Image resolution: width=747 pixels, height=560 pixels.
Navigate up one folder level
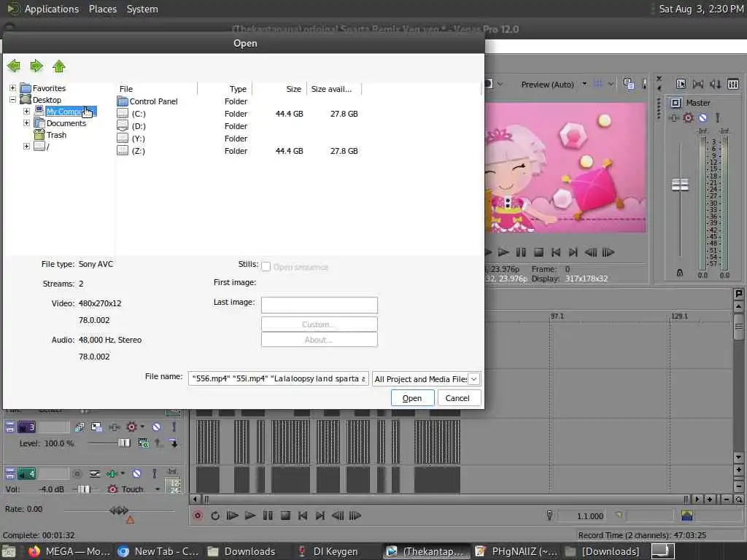coord(59,66)
